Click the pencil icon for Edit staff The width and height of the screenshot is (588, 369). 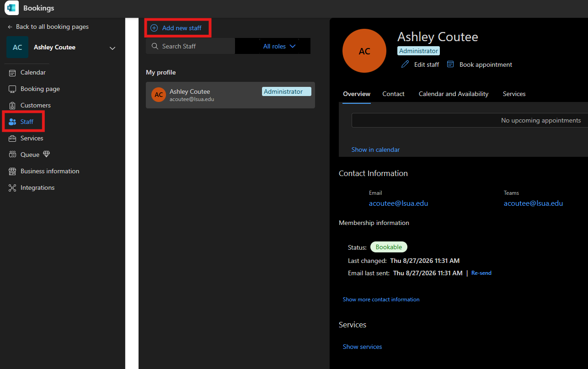click(x=405, y=64)
